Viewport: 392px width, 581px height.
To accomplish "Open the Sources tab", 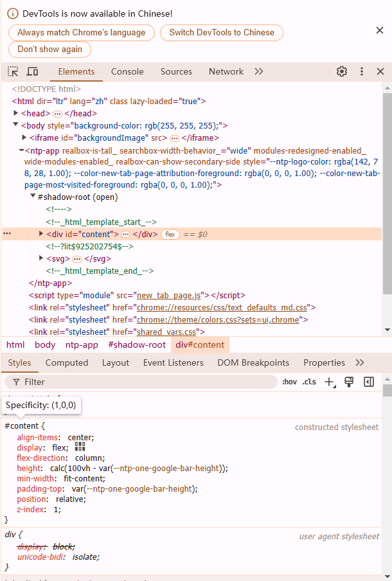I will click(176, 71).
